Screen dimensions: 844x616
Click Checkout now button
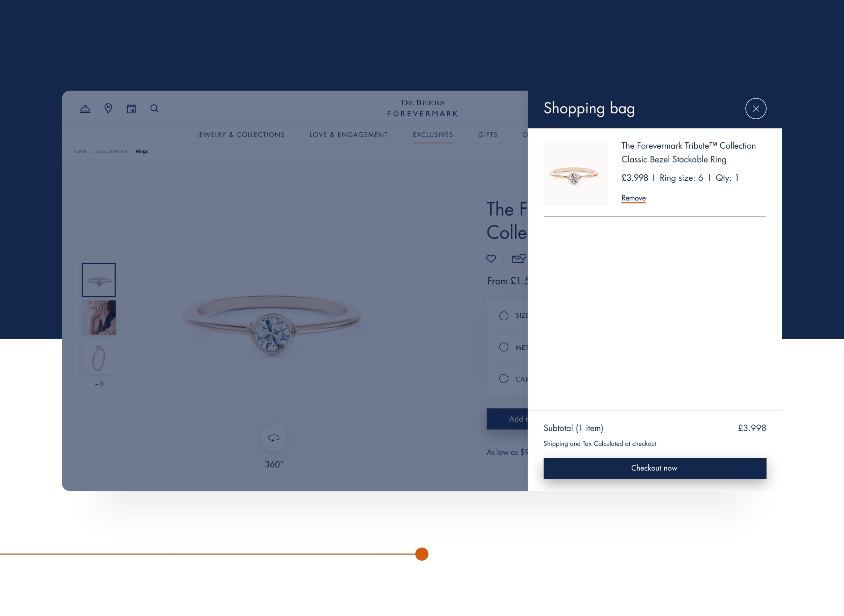[x=654, y=468]
